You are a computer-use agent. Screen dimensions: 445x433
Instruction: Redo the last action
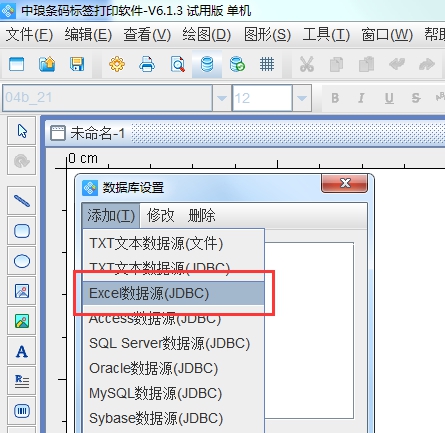click(427, 64)
